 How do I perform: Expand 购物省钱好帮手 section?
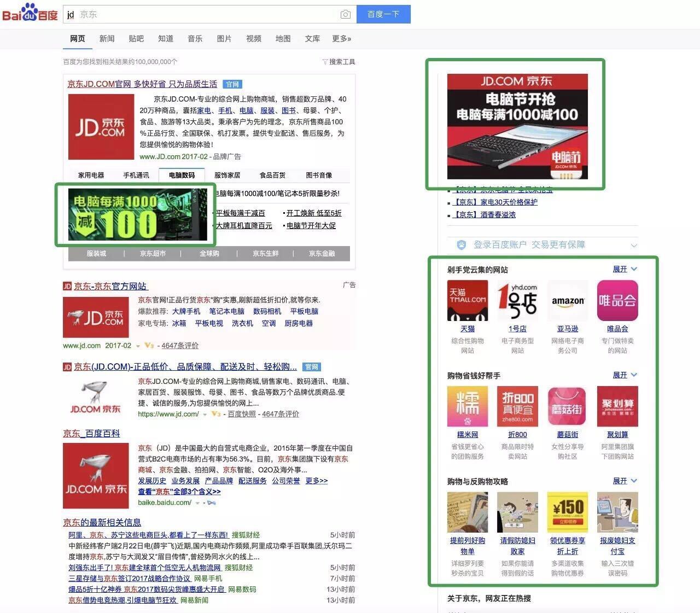625,375
